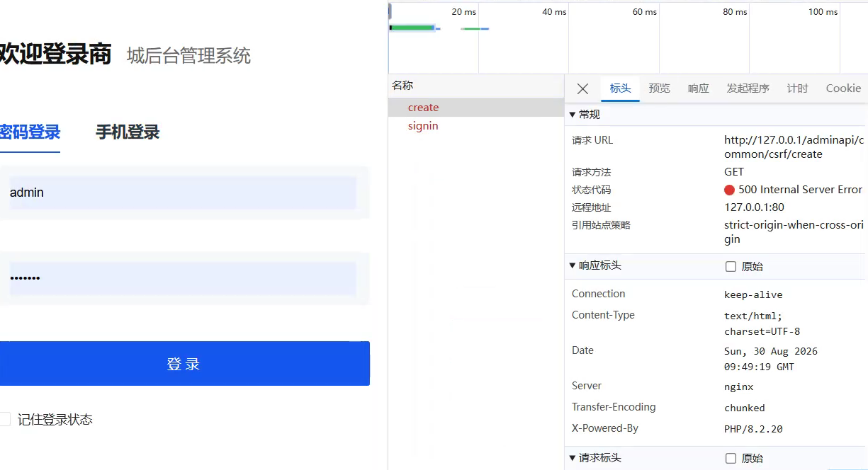Click the 城后台管理系统 heading text
The width and height of the screenshot is (868, 470).
[x=188, y=56]
